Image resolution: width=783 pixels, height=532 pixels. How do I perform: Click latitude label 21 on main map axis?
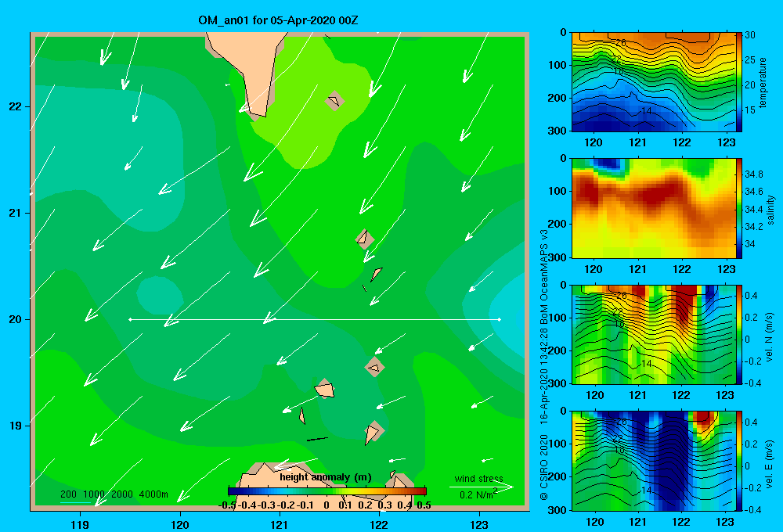(x=15, y=213)
